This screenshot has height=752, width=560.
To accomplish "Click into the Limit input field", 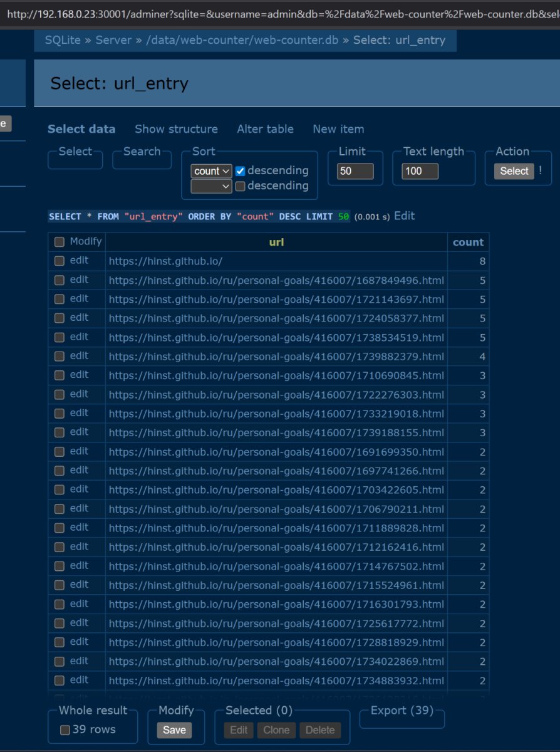I will click(355, 171).
